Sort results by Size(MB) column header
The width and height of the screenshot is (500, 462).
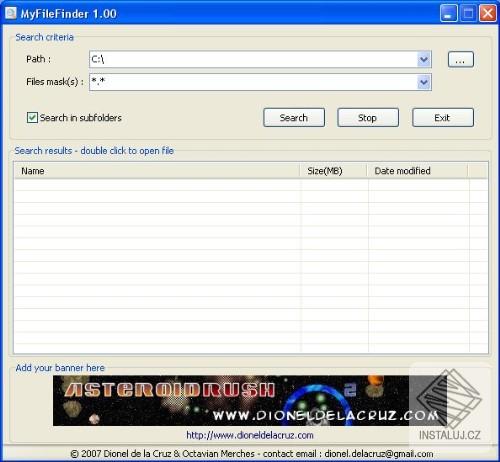pyautogui.click(x=334, y=171)
